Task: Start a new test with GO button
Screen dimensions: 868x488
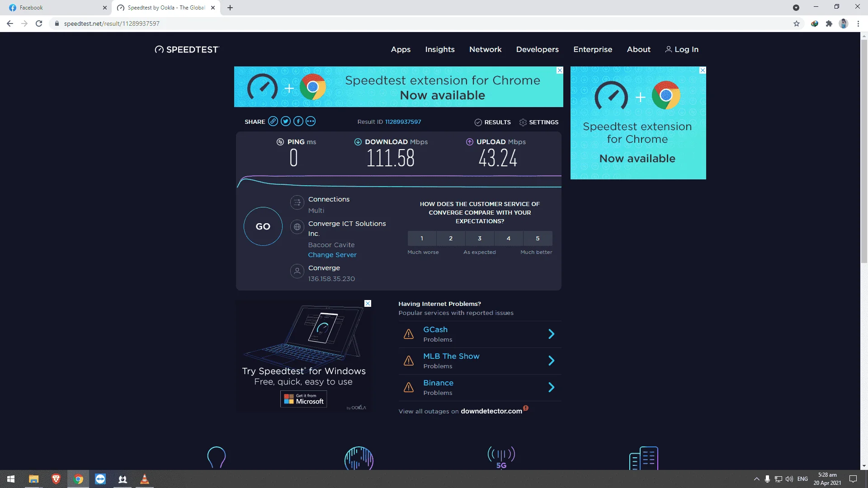Action: pyautogui.click(x=263, y=226)
